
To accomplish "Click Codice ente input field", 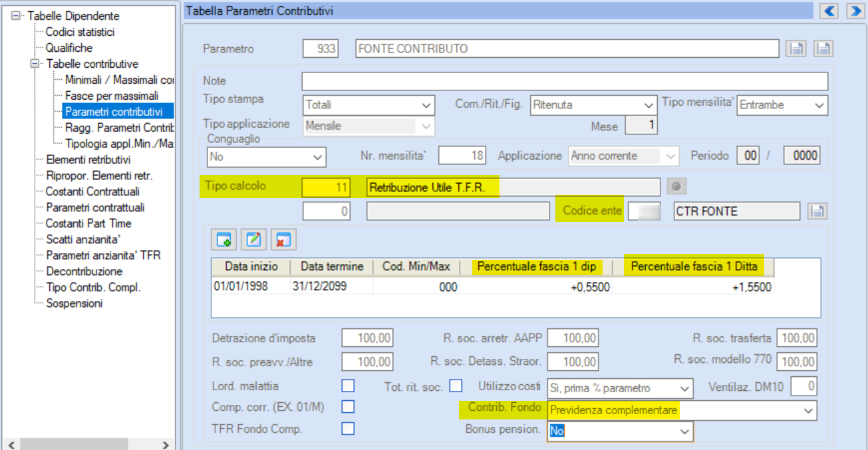I will [645, 211].
